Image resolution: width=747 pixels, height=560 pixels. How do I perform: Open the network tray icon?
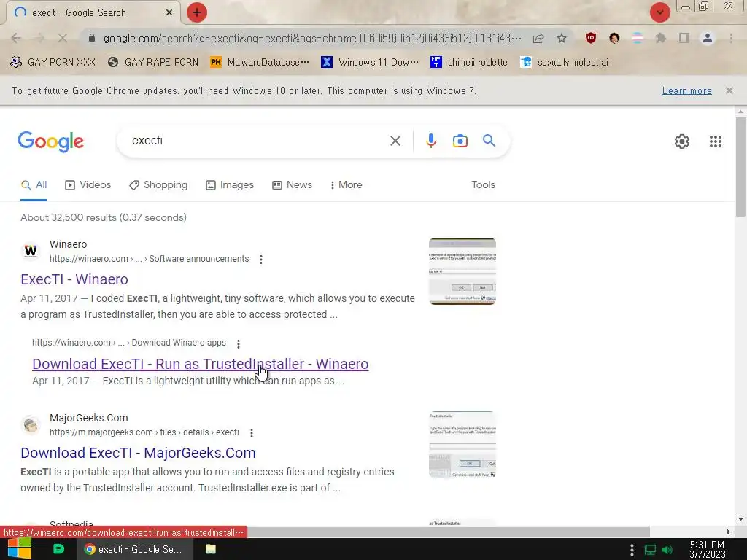click(650, 550)
